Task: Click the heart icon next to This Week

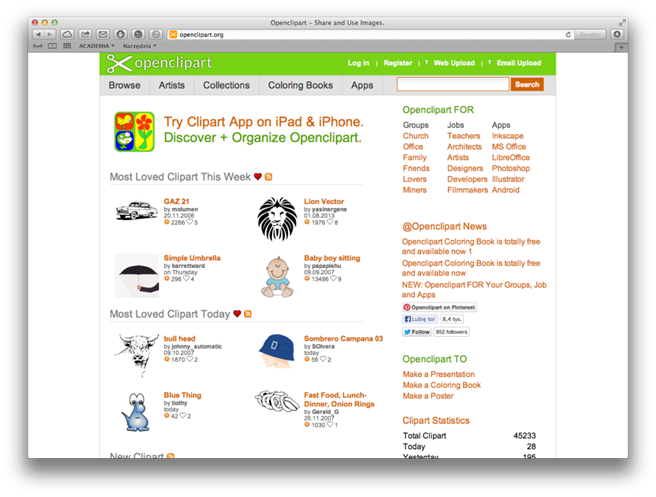Action: point(258,177)
